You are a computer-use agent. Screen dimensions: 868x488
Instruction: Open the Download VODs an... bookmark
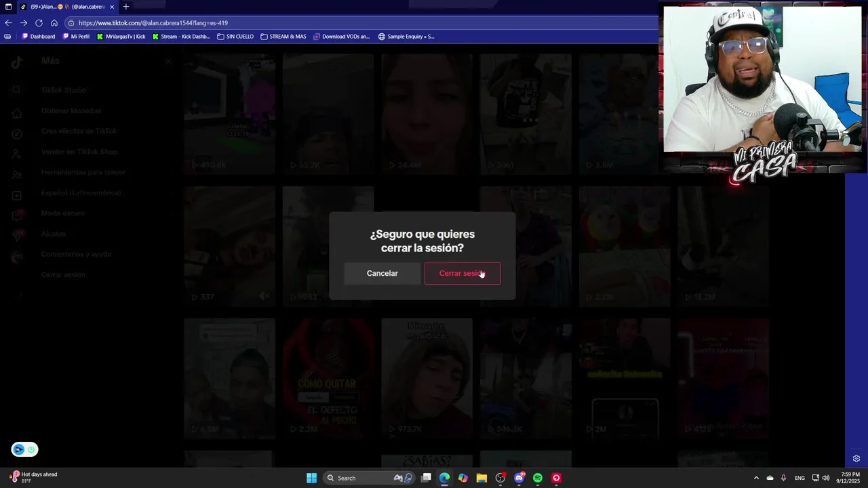[x=342, y=37]
